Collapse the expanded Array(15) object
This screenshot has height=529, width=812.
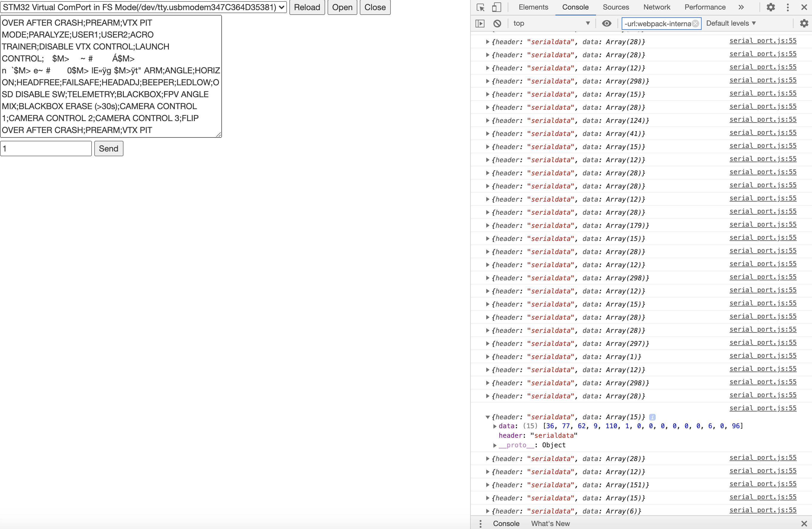click(487, 417)
